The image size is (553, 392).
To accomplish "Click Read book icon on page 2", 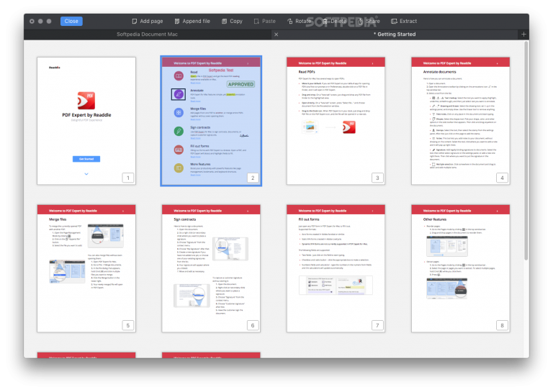I will click(x=179, y=76).
